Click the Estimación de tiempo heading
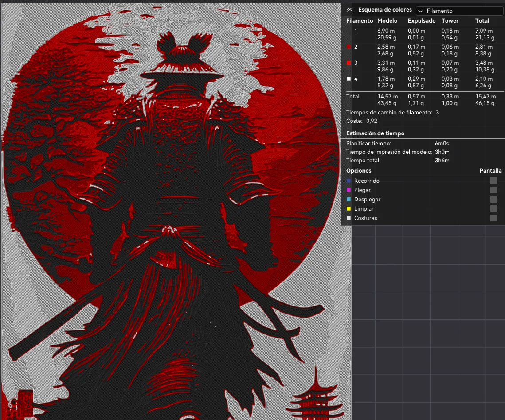The height and width of the screenshot is (420, 505). coord(375,133)
